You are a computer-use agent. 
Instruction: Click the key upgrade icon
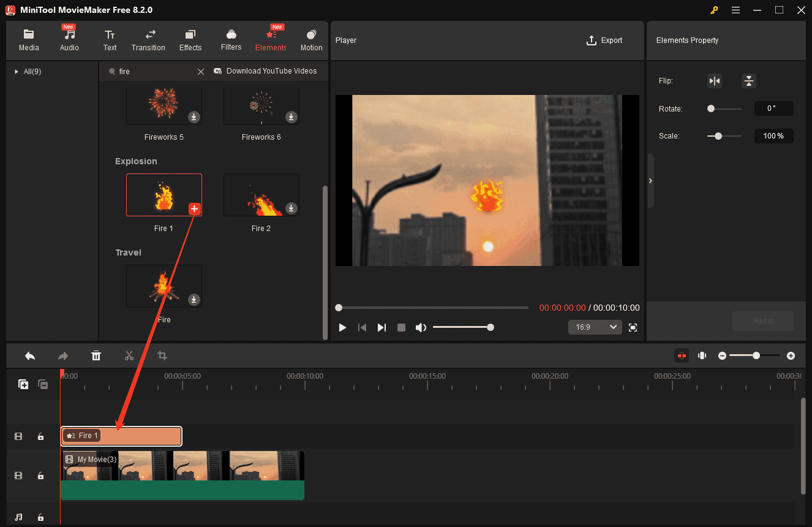(x=714, y=10)
